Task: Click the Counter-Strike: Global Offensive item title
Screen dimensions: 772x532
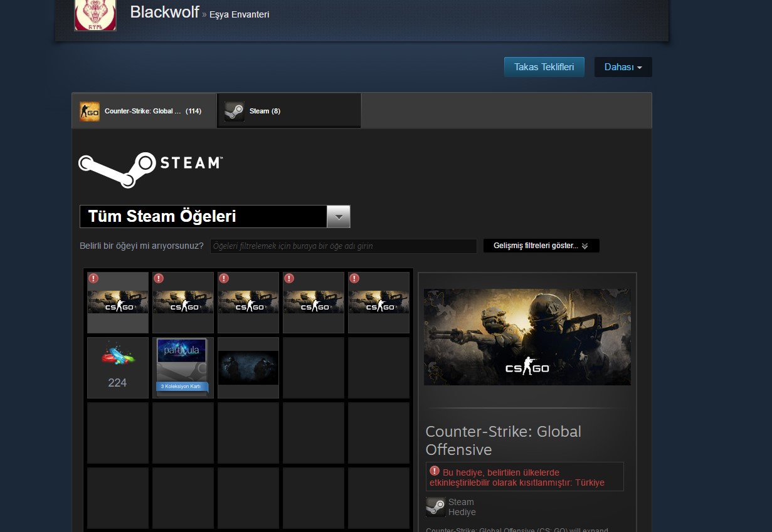Action: click(503, 441)
